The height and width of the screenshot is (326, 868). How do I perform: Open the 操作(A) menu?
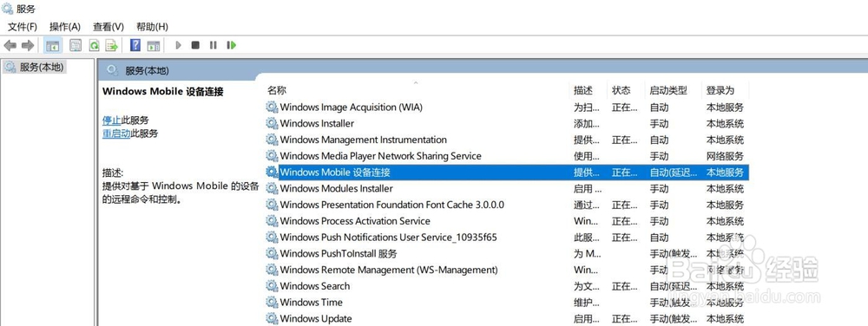tap(65, 27)
